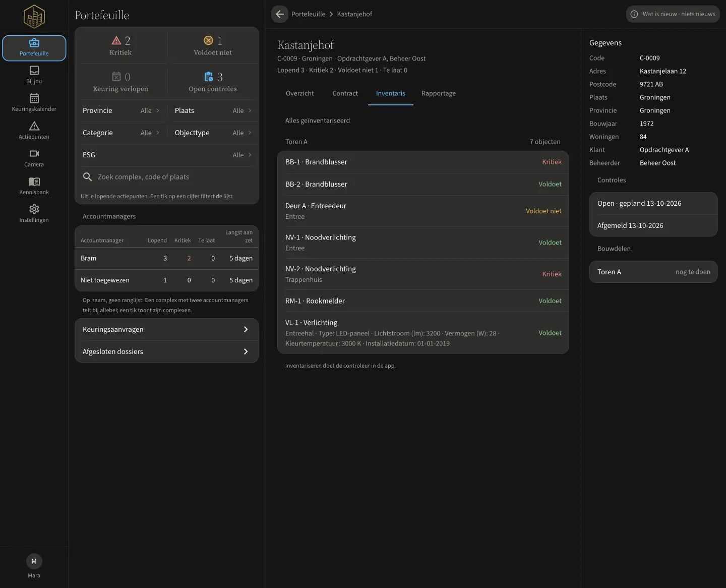Go to Actiepunten warning icon
Image resolution: width=726 pixels, height=588 pixels.
click(x=34, y=126)
